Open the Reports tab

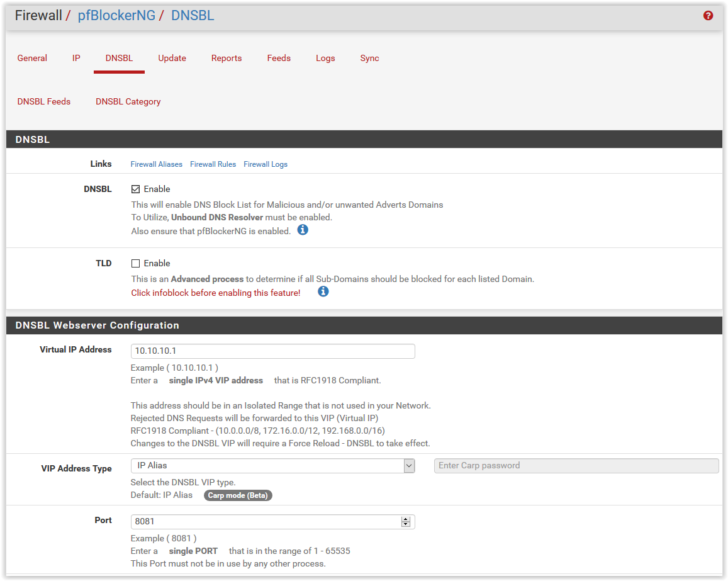[x=227, y=58]
